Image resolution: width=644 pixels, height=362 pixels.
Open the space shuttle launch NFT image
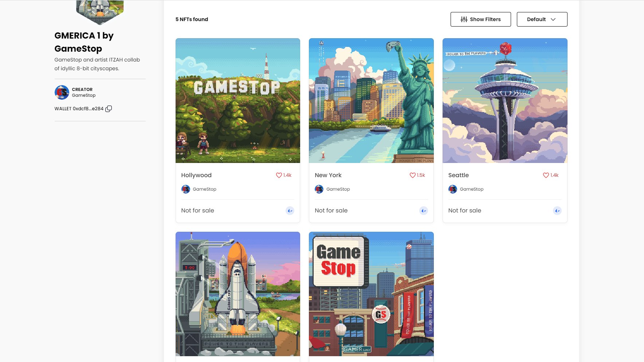238,294
